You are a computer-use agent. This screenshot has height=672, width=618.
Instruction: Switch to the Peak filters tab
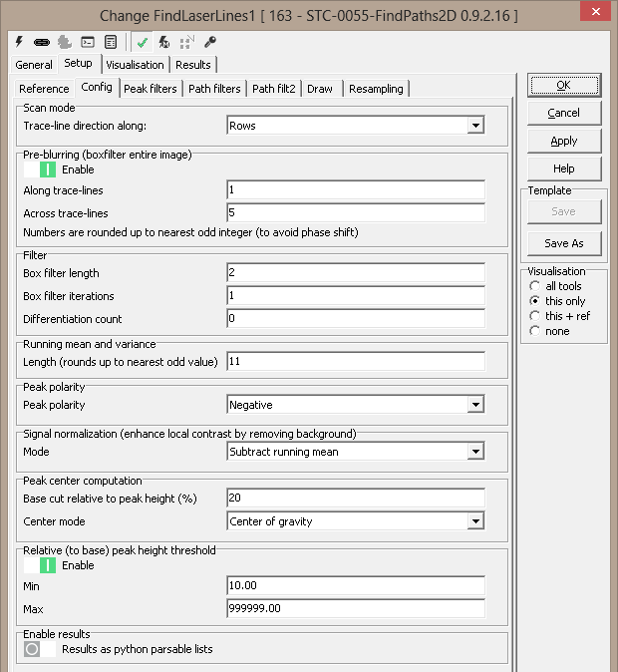[x=151, y=89]
